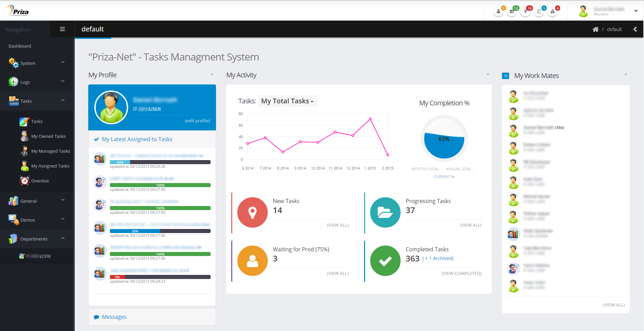Collapse the Departments menu chevron
The image size is (644, 331).
click(x=63, y=238)
